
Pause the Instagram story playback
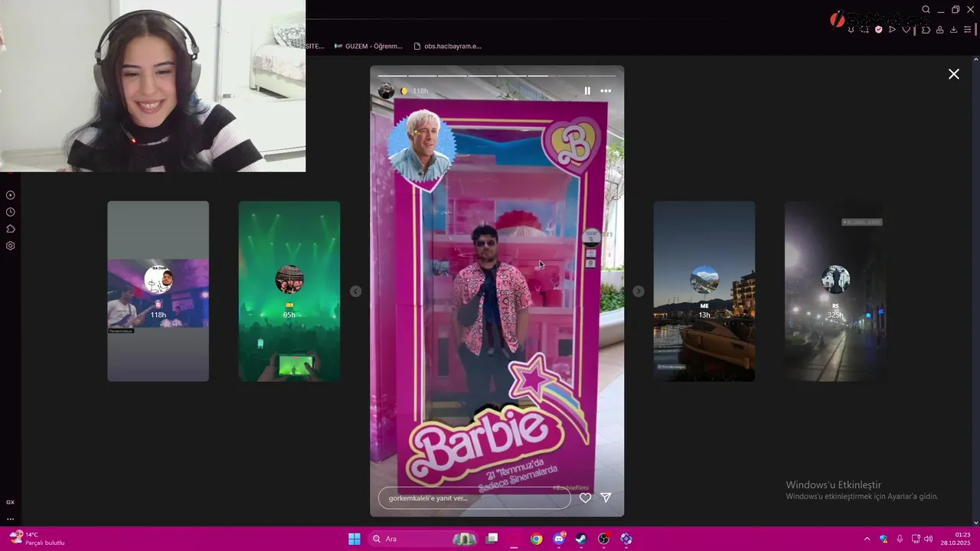pos(587,91)
